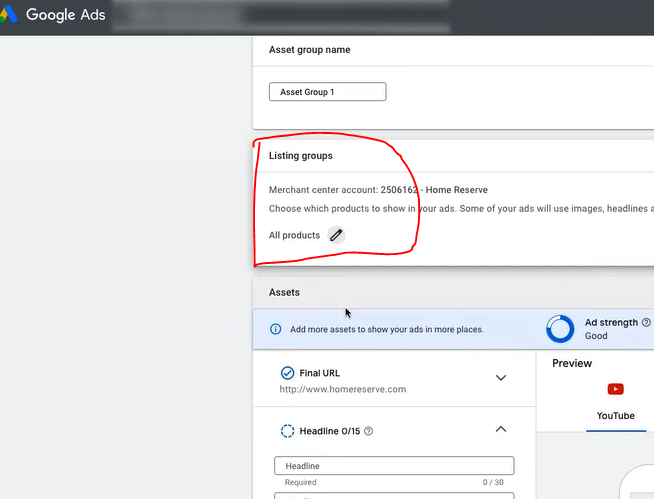Click the Headline dashed circle status icon
The width and height of the screenshot is (654, 499).
coord(287,431)
